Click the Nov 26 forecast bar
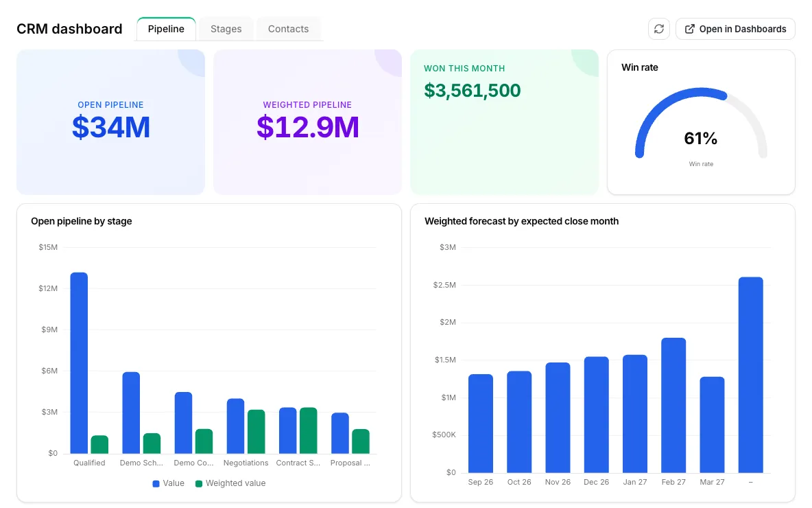 558,418
